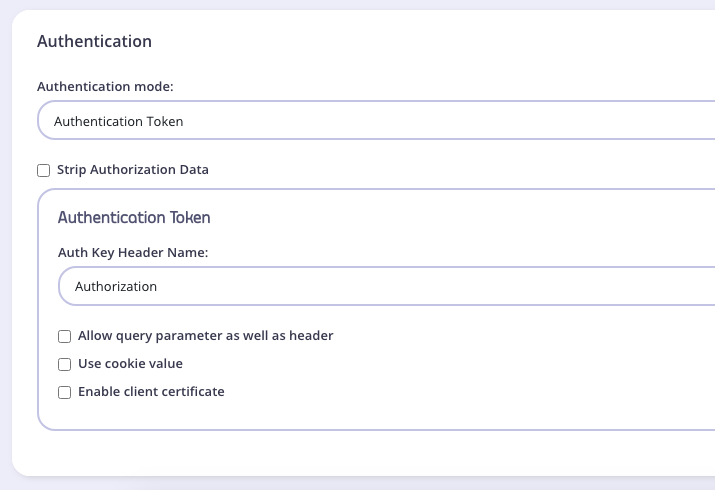This screenshot has height=490, width=715.
Task: Focus the Auth Key Header Name field
Action: 390,286
